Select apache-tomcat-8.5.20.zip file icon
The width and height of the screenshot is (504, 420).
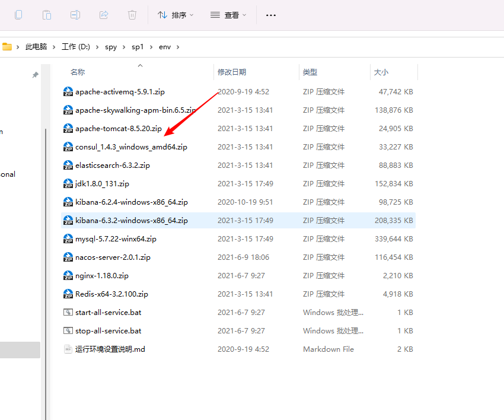click(68, 128)
